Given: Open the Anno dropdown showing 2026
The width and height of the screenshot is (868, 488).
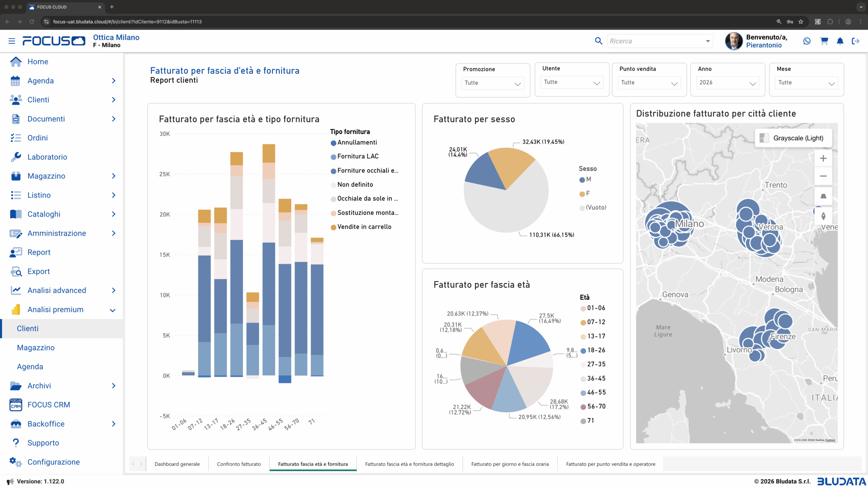Looking at the screenshot, I should pyautogui.click(x=727, y=82).
